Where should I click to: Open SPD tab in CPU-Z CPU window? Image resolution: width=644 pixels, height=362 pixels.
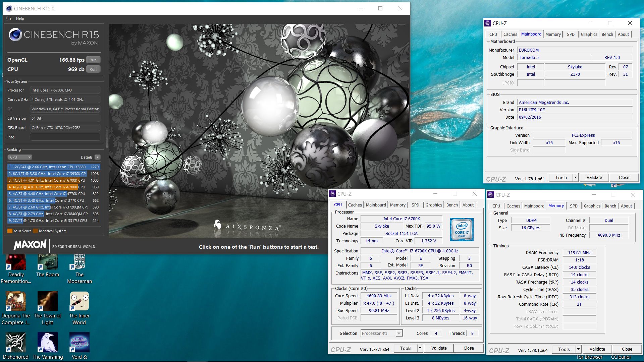[415, 205]
